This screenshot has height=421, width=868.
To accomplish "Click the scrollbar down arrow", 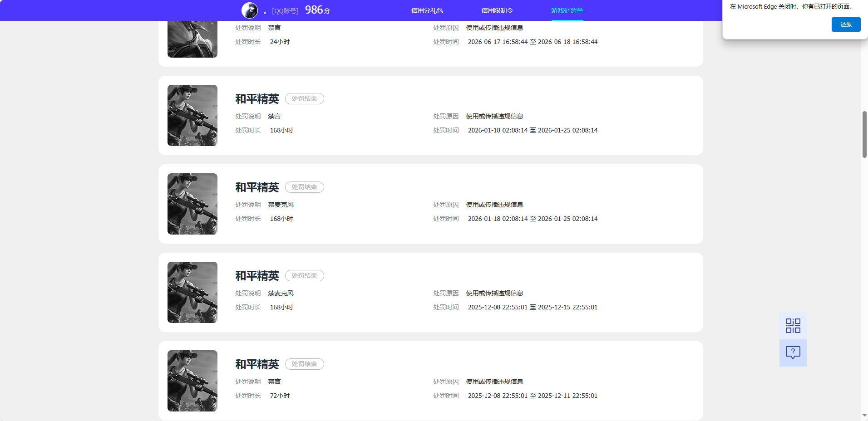I will coord(864,416).
